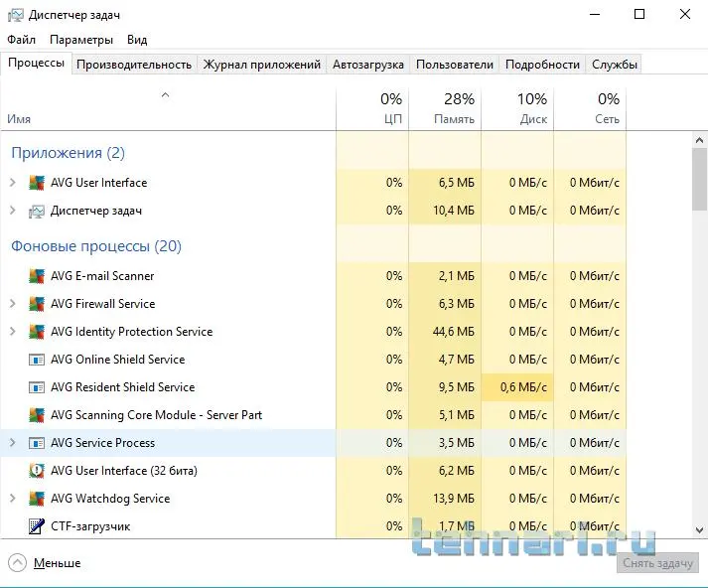Screen dimensions: 708x588
Task: Expand the AVG User Interface app row
Action: point(13,183)
